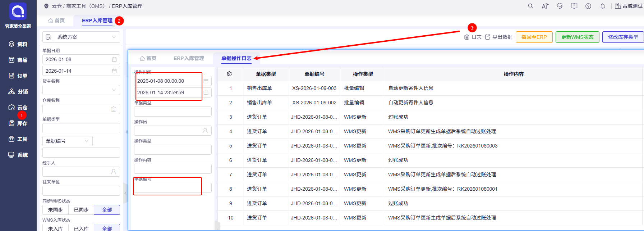The height and width of the screenshot is (231, 644).
Task: Click 过账成功 in row 3
Action: tap(398, 117)
